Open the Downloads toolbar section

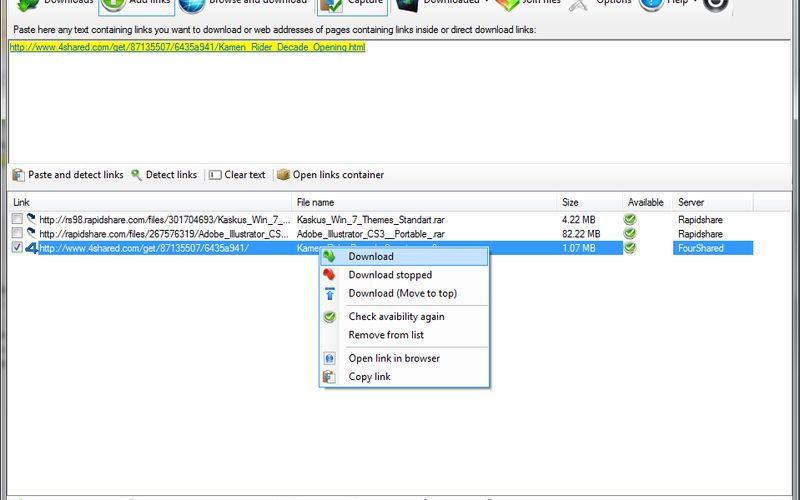coord(55,4)
